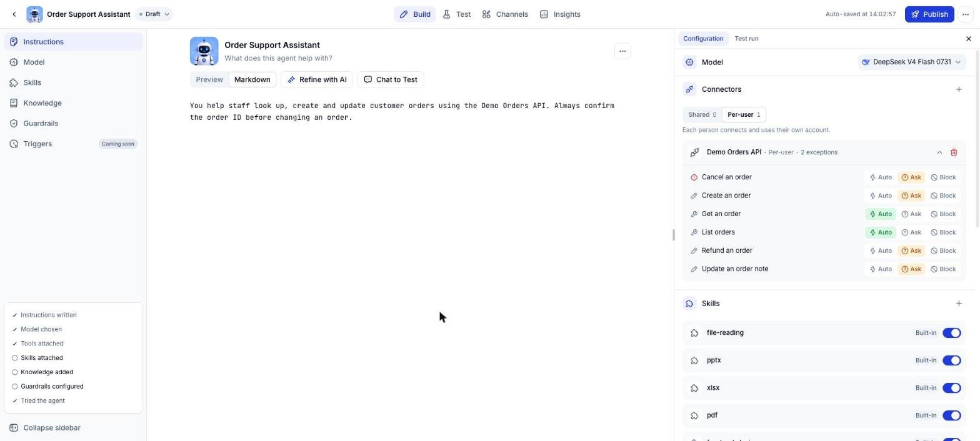Switch to the Test tab
This screenshot has width=980, height=441.
click(457, 14)
